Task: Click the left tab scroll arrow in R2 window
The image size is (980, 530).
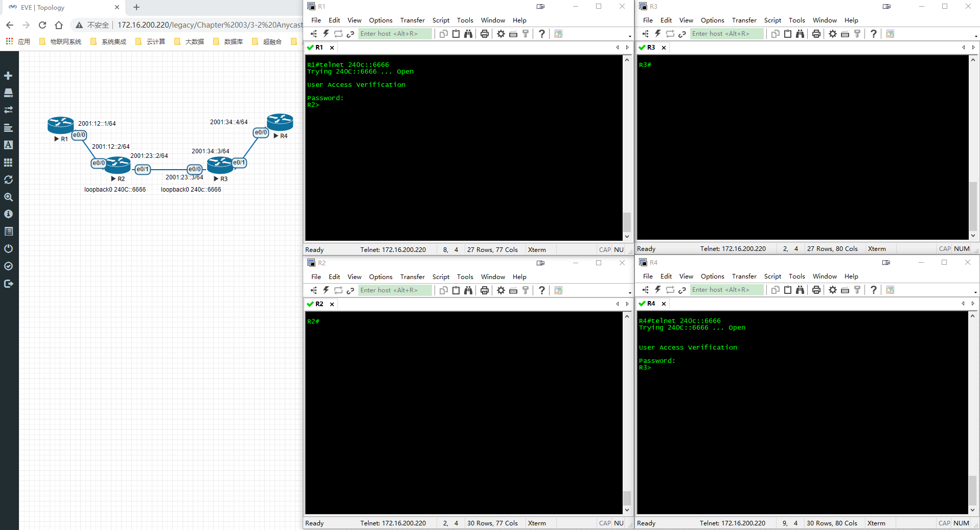Action: [x=618, y=304]
